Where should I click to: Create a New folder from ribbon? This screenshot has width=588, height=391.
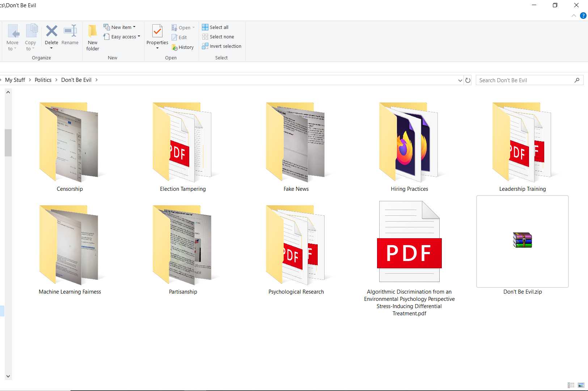93,37
